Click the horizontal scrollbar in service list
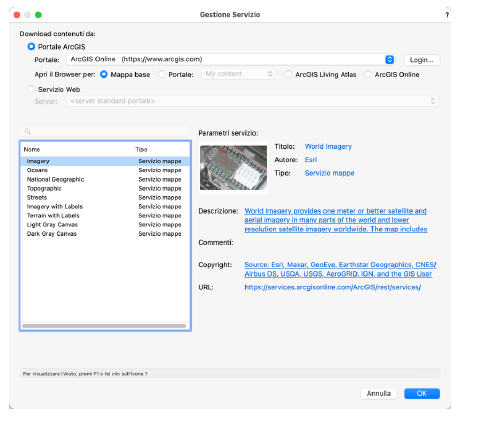 point(104,326)
